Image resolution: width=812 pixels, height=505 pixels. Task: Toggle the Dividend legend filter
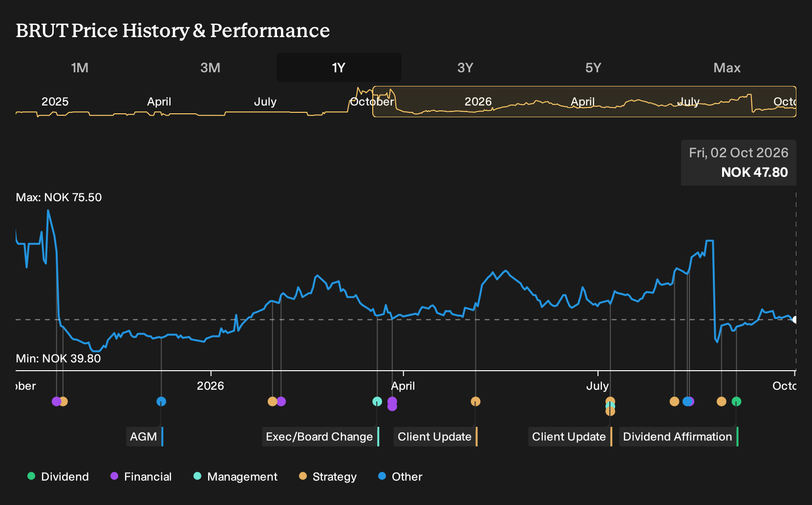pyautogui.click(x=58, y=476)
